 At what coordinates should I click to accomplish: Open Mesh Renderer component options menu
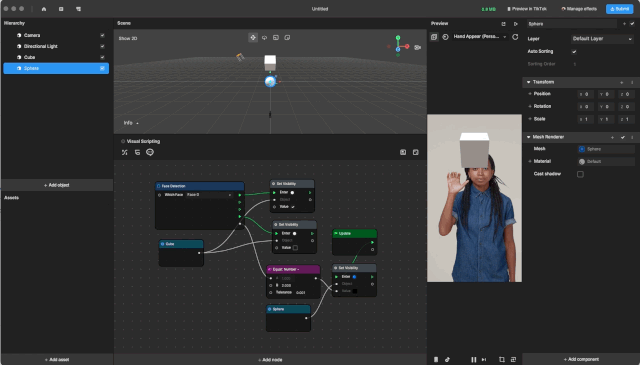(632, 137)
